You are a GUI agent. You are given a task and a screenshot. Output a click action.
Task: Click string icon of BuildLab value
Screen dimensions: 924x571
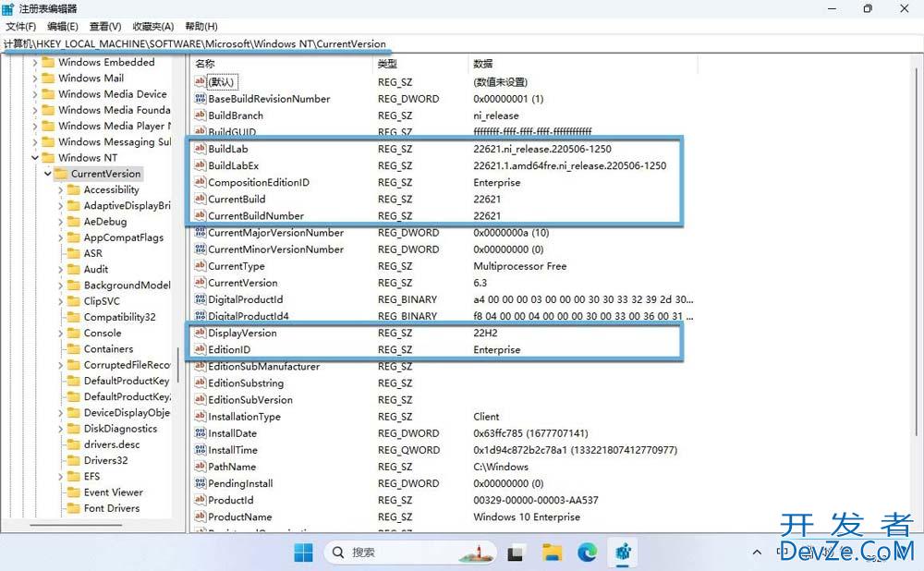tap(201, 149)
